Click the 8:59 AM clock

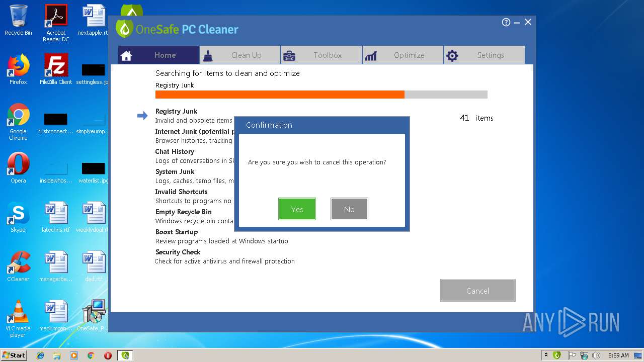pos(618,355)
